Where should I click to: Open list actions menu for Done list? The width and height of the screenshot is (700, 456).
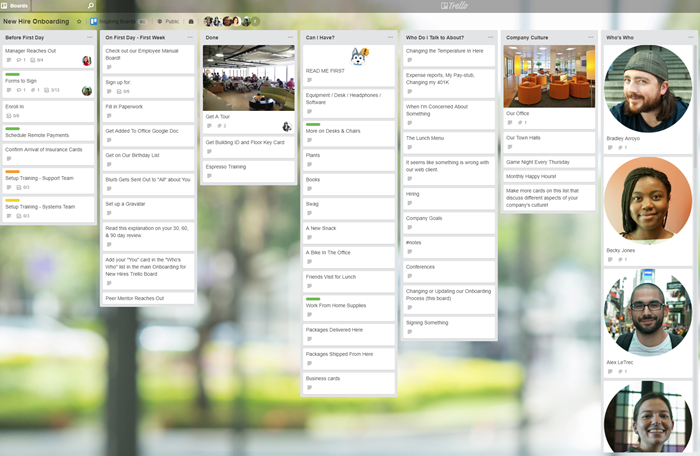tap(291, 37)
